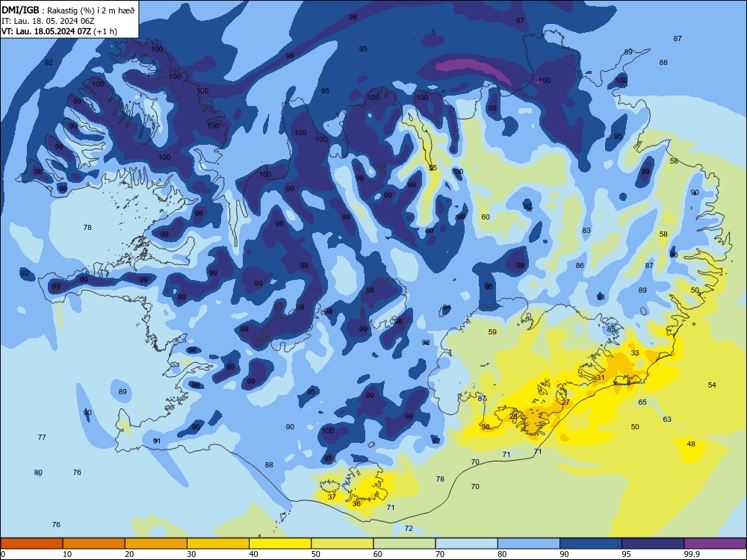
Task: Click the humidity value 65 on the map
Action: (642, 402)
